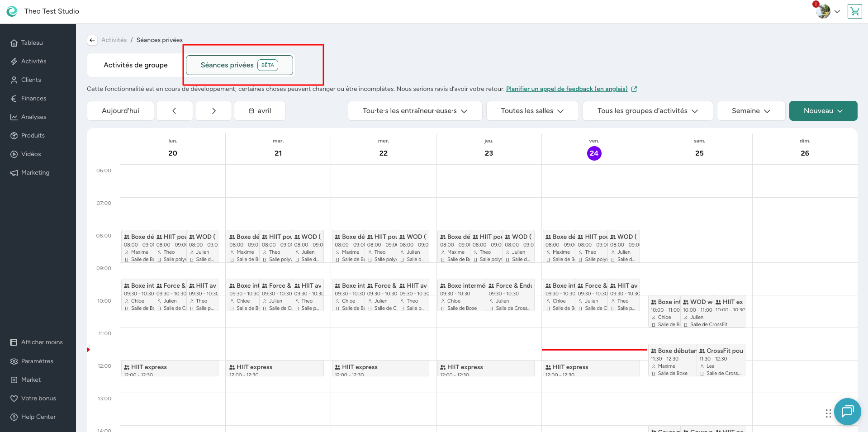The width and height of the screenshot is (868, 432).
Task: Advance to next week with right chevron
Action: [213, 111]
